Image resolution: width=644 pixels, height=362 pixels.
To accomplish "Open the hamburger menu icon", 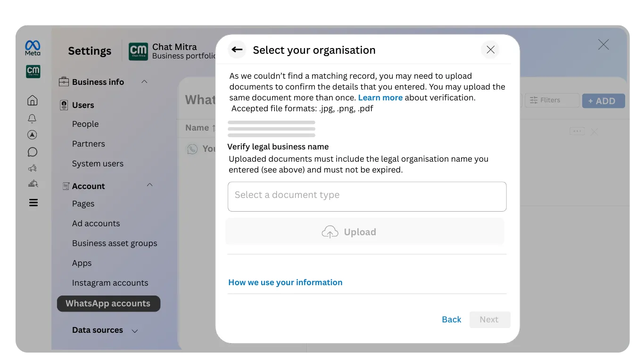I will tap(32, 202).
